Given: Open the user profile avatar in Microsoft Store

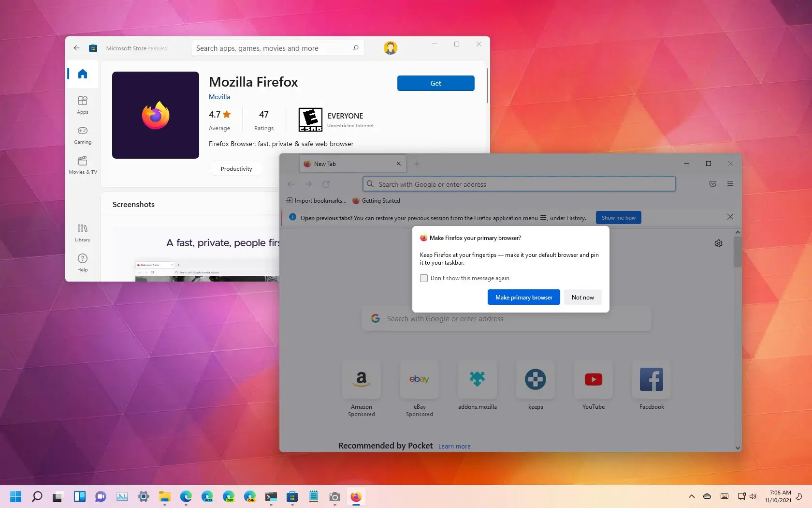Looking at the screenshot, I should click(390, 48).
